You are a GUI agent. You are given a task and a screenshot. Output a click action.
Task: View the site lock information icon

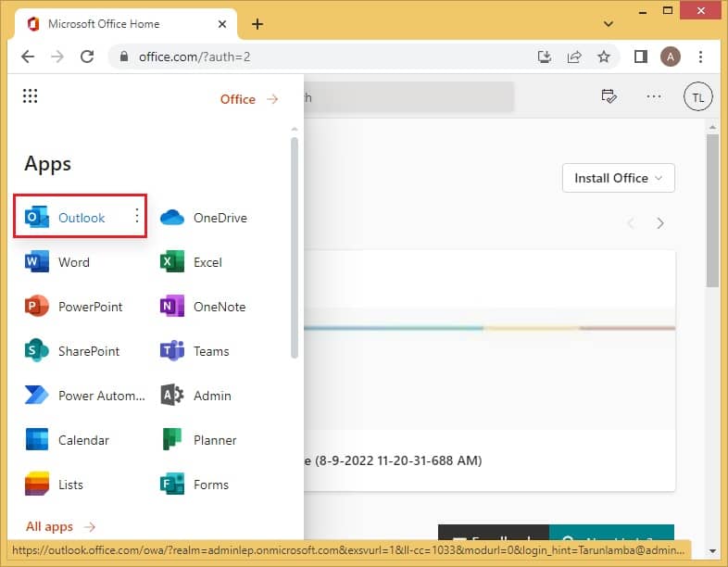pos(123,57)
